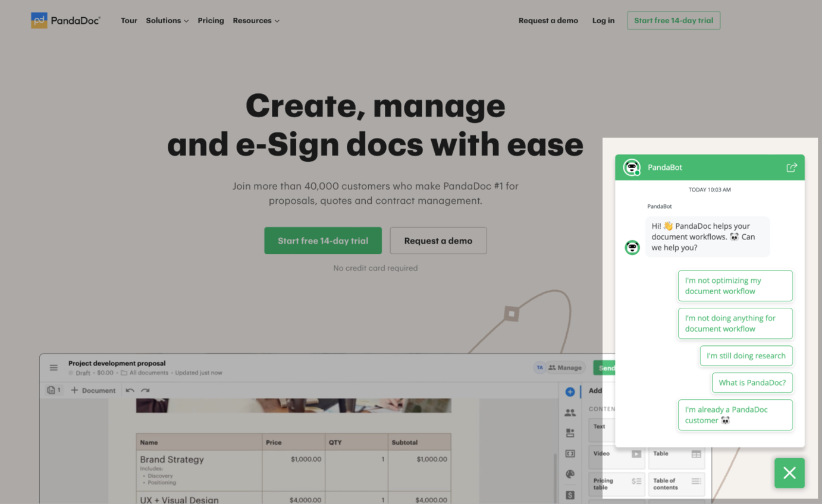This screenshot has height=504, width=822.
Task: Click the PandaDoc logo
Action: [x=66, y=20]
